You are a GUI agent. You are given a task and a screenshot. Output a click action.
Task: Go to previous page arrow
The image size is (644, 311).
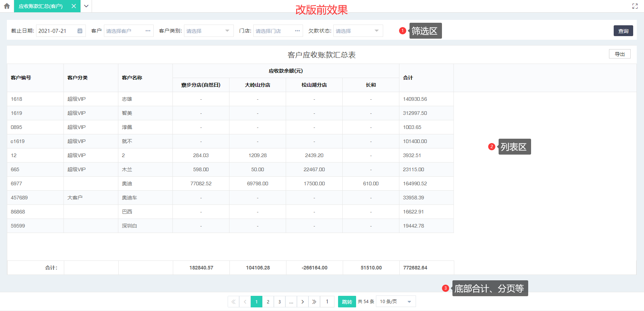pyautogui.click(x=245, y=302)
